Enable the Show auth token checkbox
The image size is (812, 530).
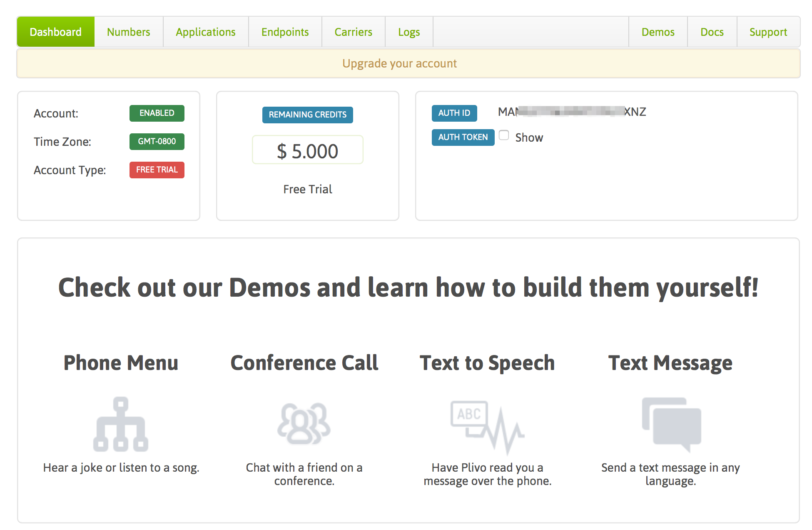(x=504, y=135)
